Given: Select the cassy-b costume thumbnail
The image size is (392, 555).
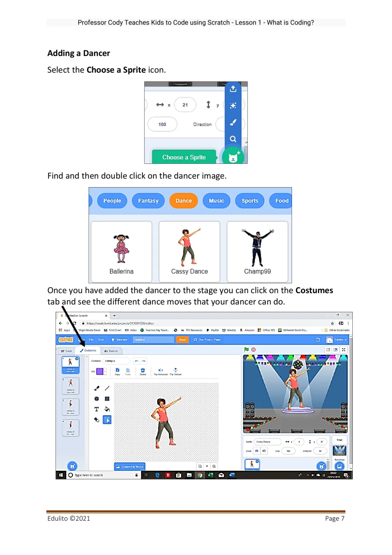Looking at the screenshot, I should click(71, 386).
